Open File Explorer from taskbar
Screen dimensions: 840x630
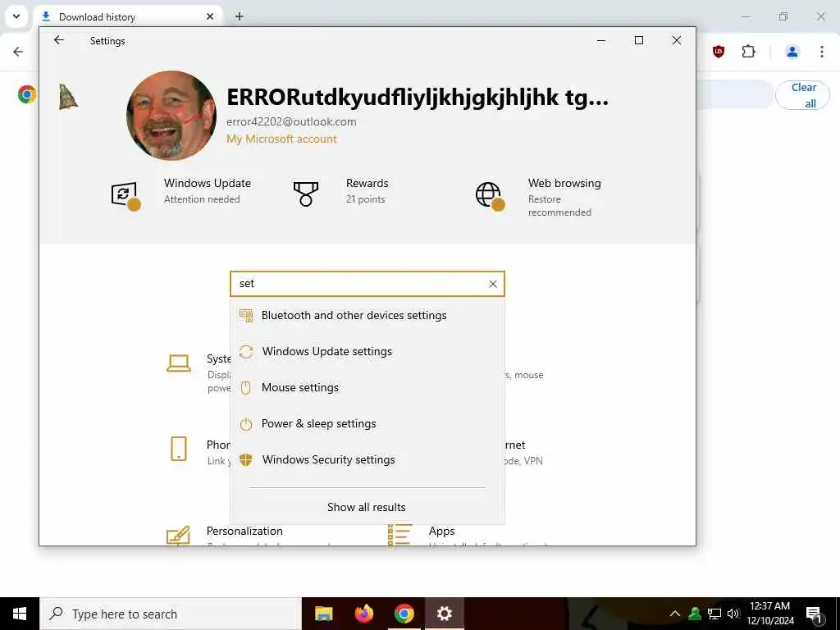[x=323, y=614]
